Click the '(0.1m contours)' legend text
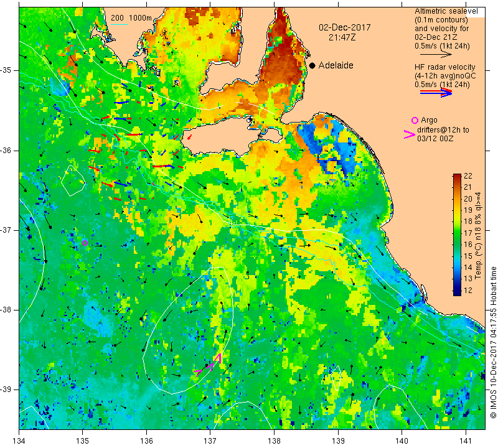 pos(441,20)
